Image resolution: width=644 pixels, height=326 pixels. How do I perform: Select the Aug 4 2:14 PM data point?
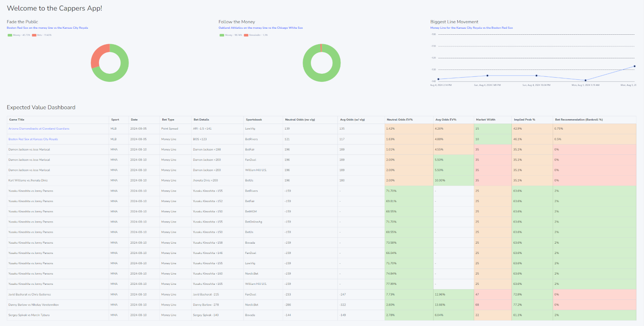click(438, 79)
